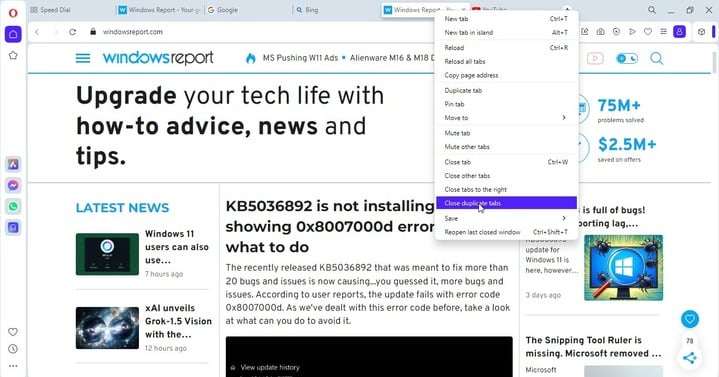
Task: Open the Aria AI sidebar icon
Action: tap(13, 164)
